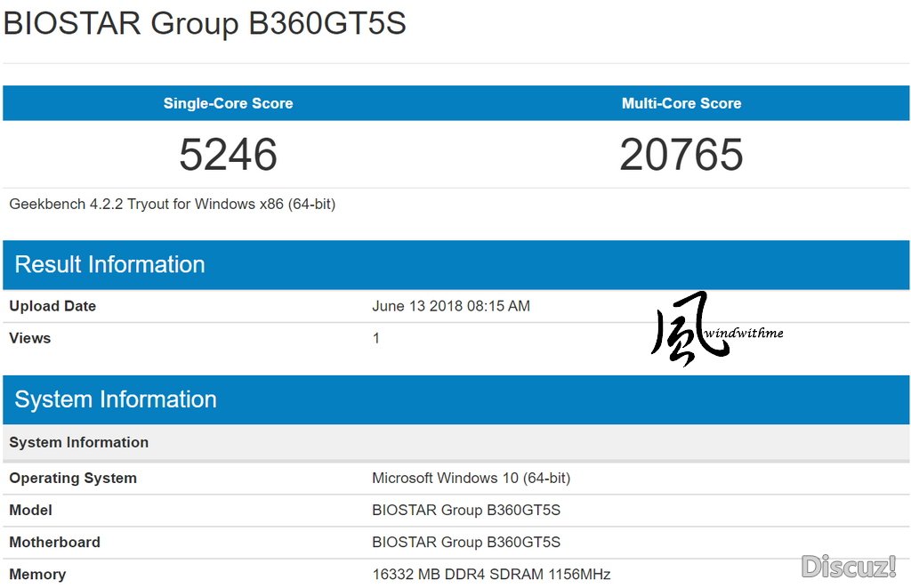
Task: Click Microsoft Windows 10 (64-bit) value
Action: tap(472, 479)
